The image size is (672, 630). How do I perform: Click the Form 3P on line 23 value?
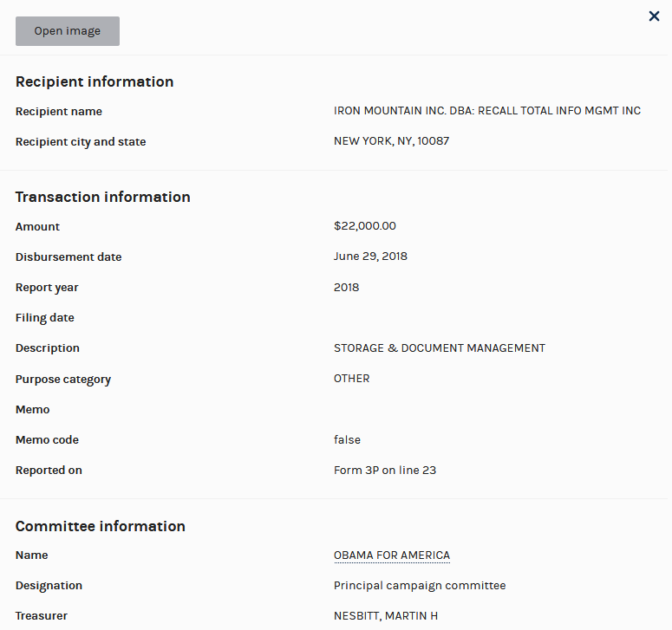385,470
